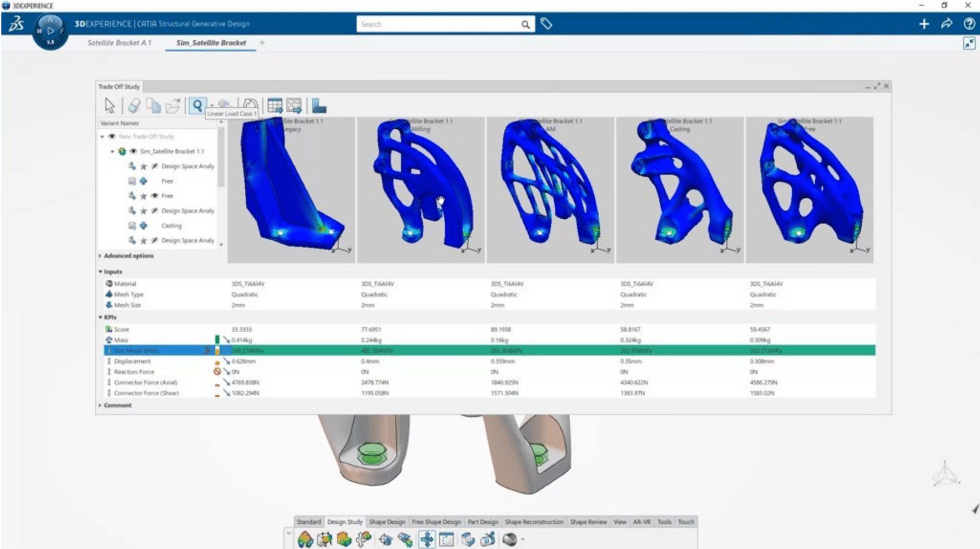Open the Standard action bar tab

[x=309, y=522]
